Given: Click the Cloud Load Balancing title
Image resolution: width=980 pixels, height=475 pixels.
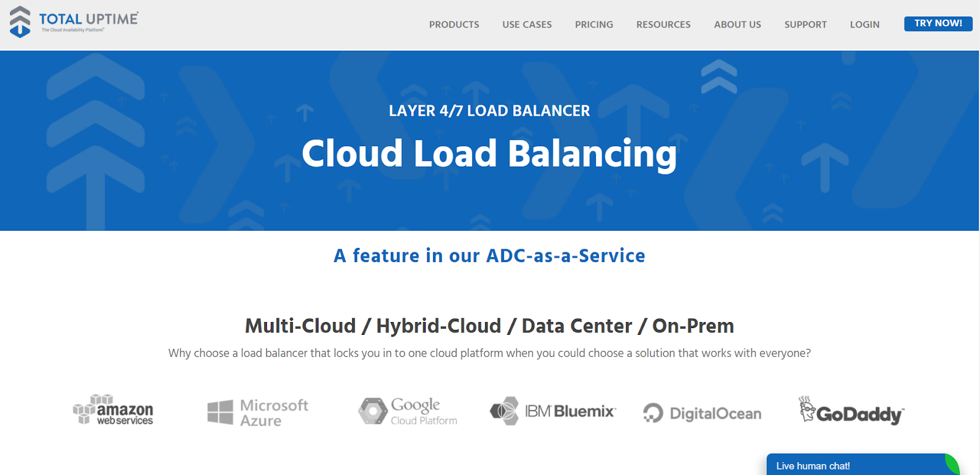Looking at the screenshot, I should tap(489, 153).
